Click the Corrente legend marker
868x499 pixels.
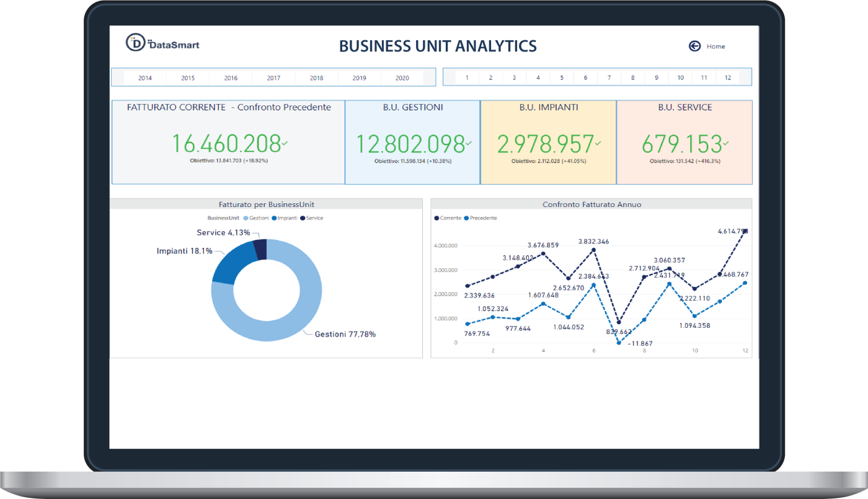pyautogui.click(x=437, y=218)
